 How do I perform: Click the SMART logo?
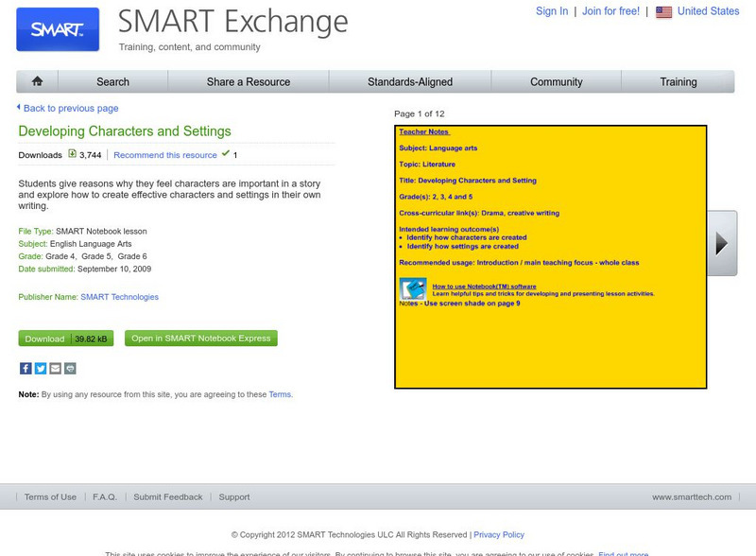click(58, 29)
